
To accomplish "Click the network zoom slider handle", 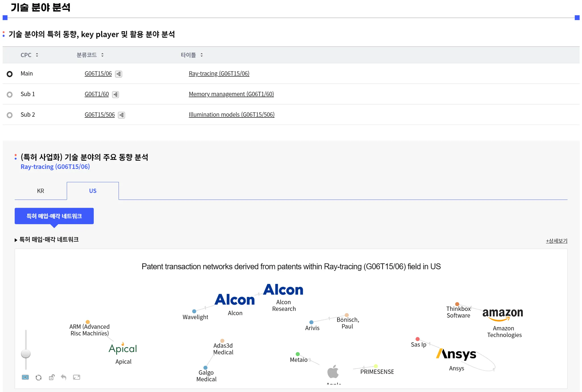I will coord(26,354).
